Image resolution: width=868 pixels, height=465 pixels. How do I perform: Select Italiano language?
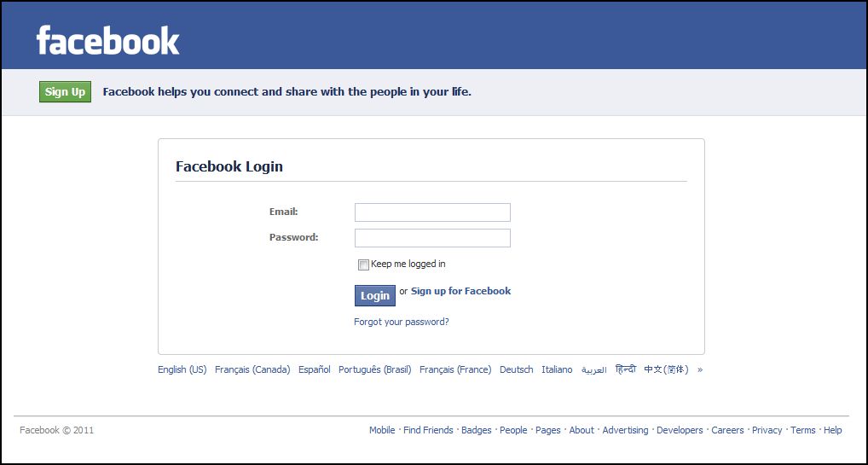[x=557, y=369]
